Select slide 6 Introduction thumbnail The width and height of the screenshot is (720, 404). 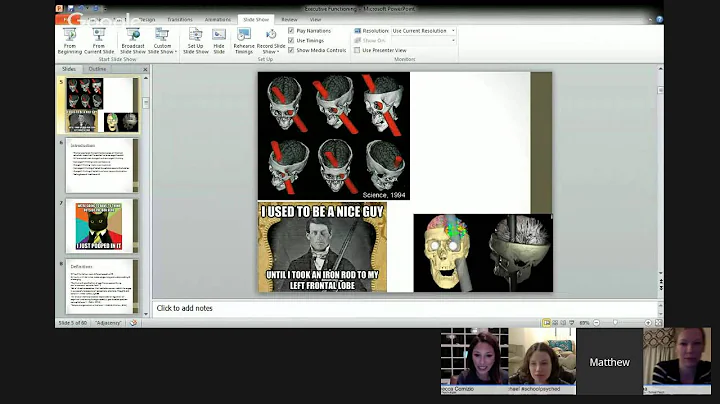(x=101, y=166)
